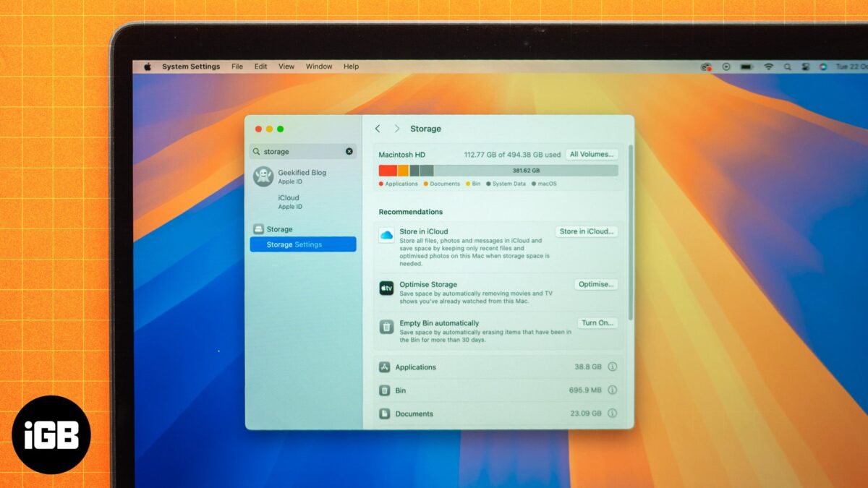
Task: Click the Storage icon in the sidebar
Action: [x=258, y=228]
